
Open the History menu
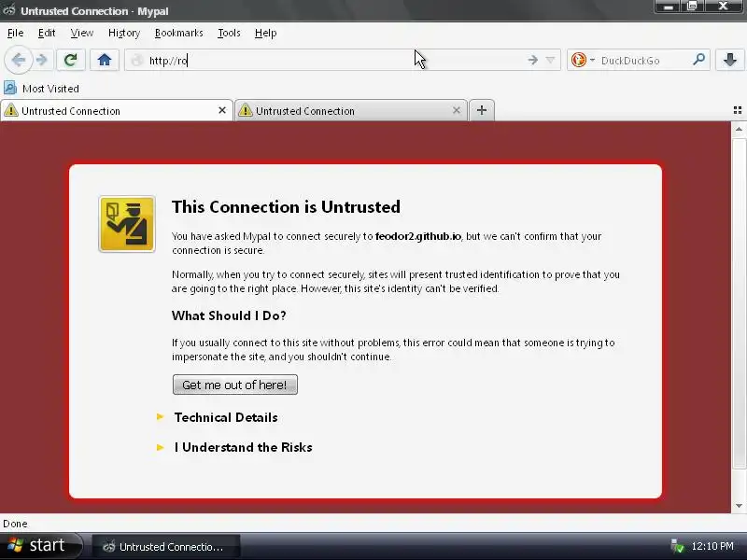pyautogui.click(x=124, y=33)
